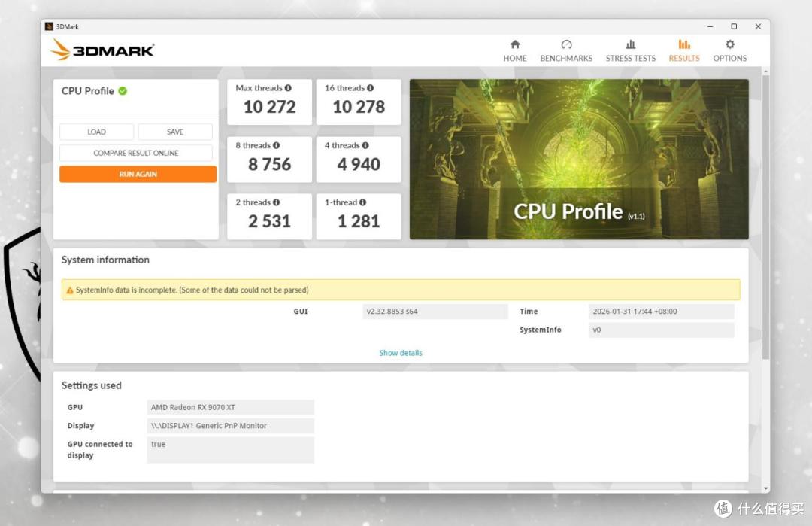Image resolution: width=812 pixels, height=526 pixels.
Task: Click the 16 threads score 10 278
Action: [359, 107]
